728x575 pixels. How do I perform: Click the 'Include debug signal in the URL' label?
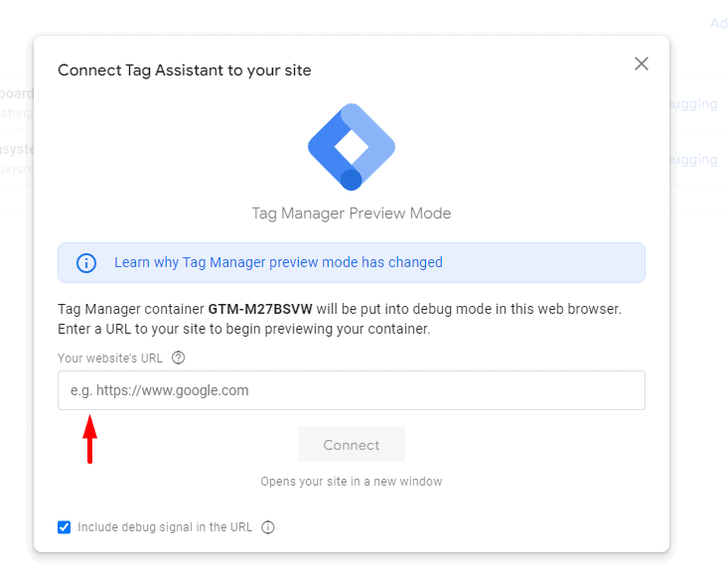[x=165, y=527]
